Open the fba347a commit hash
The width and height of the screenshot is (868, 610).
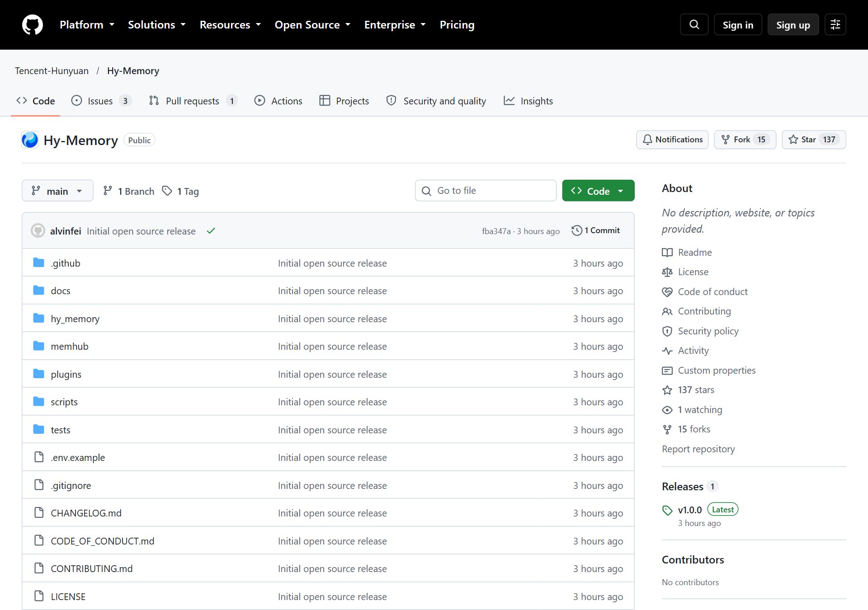click(496, 231)
